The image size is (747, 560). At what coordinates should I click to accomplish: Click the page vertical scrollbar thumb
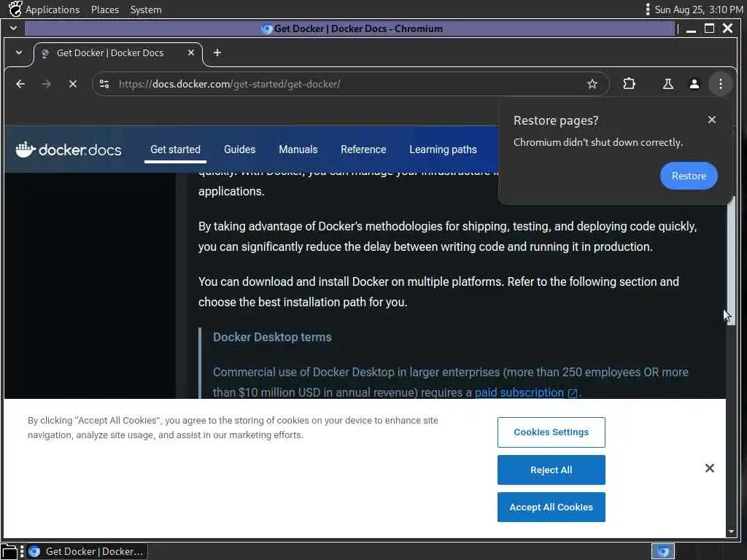731,260
